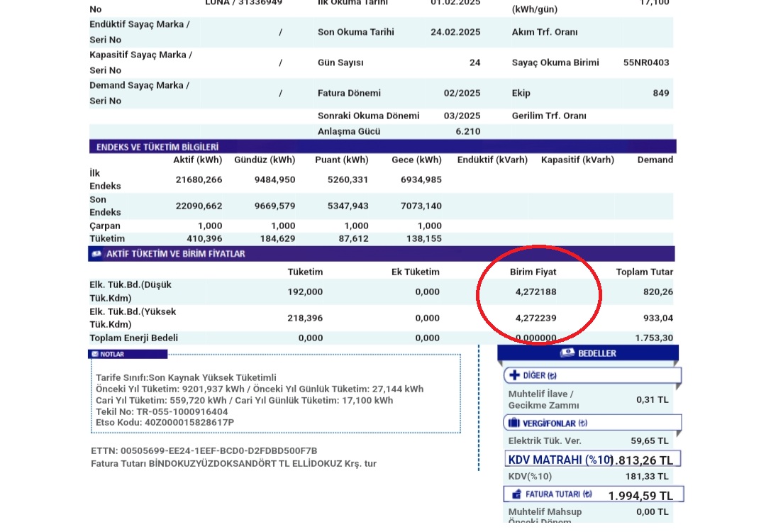Select Düşük Tük.Kdm consumption 192,000
The width and height of the screenshot is (766, 532).
tap(305, 292)
